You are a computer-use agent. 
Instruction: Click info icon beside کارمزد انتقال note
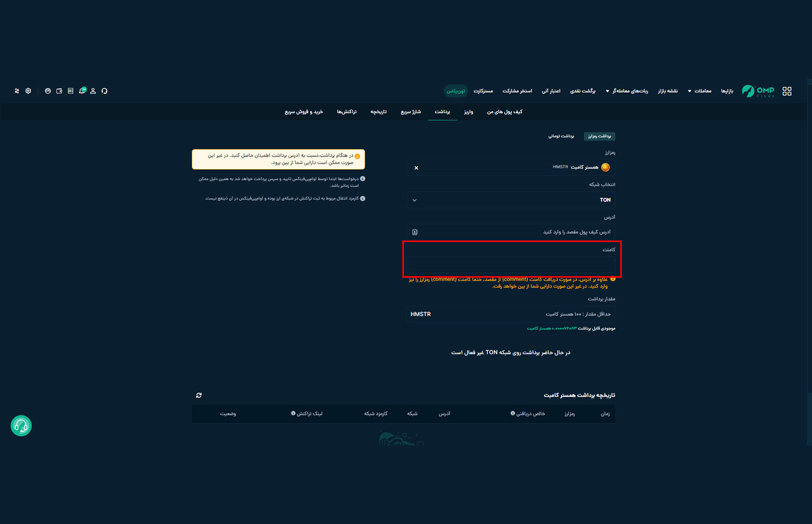(363, 199)
